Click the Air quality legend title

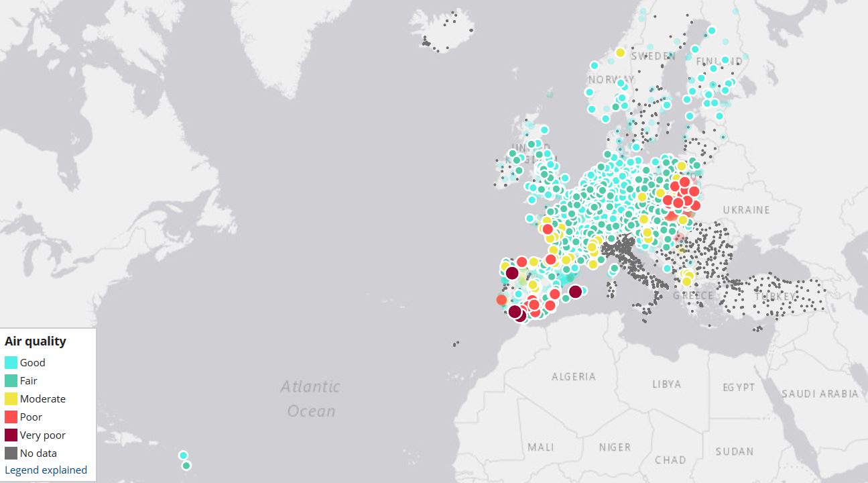pyautogui.click(x=36, y=341)
